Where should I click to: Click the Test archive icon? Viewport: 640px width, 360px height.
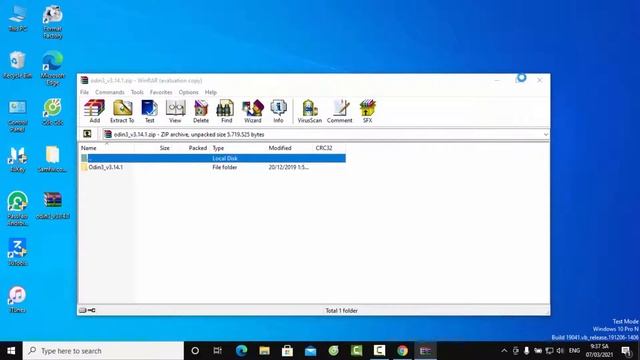point(149,111)
